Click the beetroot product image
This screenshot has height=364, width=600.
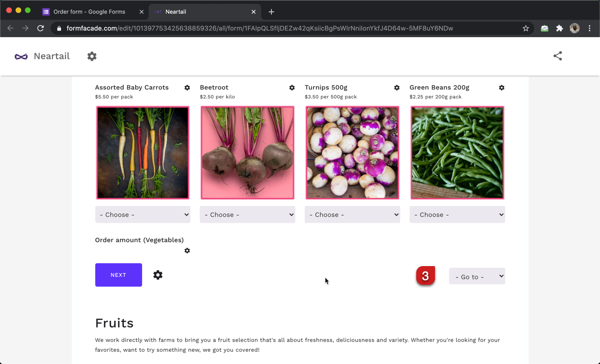coord(247,153)
